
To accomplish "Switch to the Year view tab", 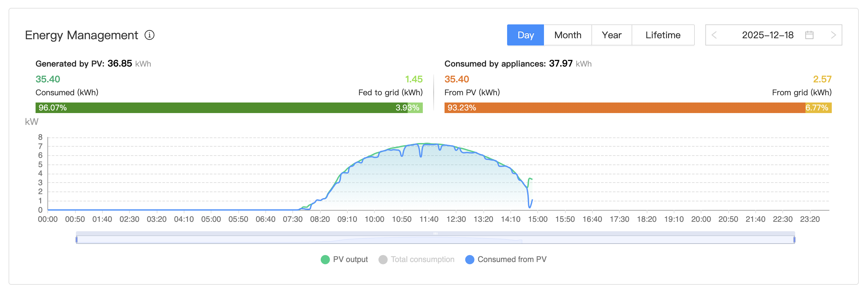I will (611, 35).
